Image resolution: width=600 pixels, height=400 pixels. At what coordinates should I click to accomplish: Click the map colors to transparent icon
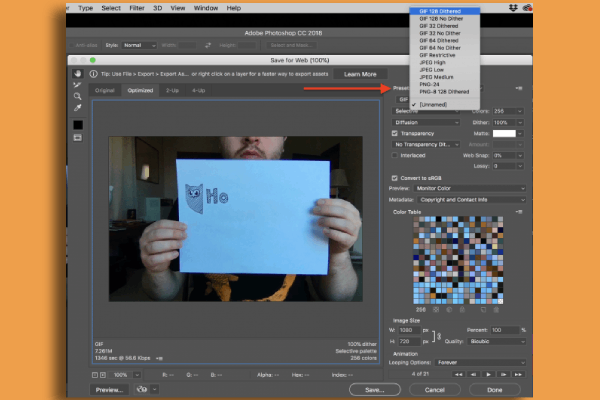click(436, 310)
